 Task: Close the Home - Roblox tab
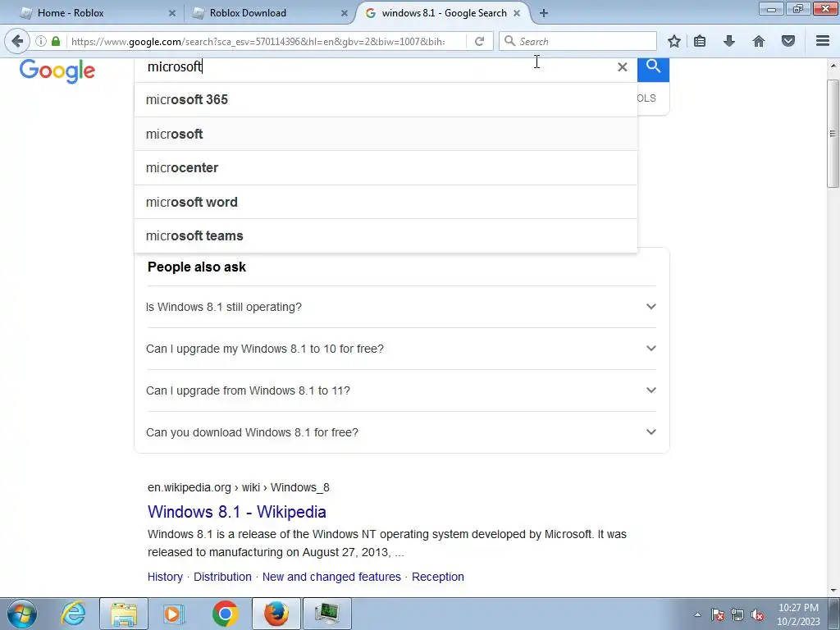pyautogui.click(x=172, y=13)
